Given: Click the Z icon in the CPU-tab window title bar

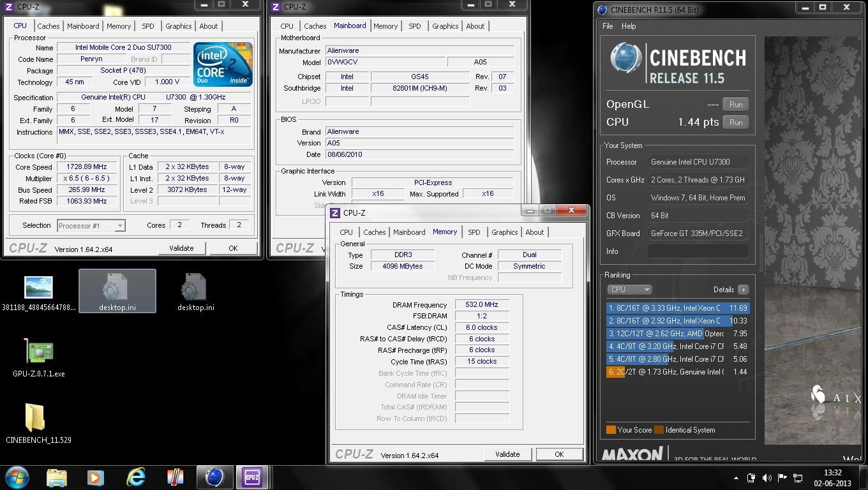Looking at the screenshot, I should (9, 6).
